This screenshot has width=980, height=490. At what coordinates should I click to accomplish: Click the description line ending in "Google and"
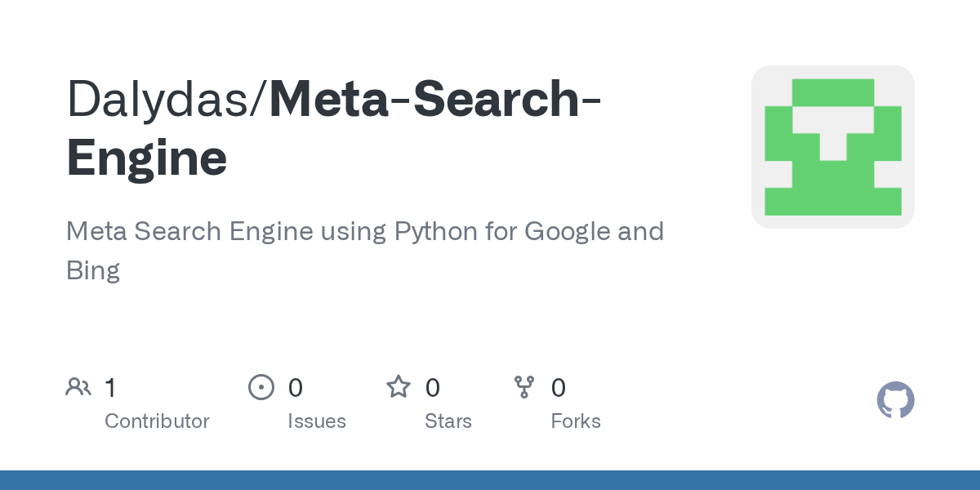(364, 232)
